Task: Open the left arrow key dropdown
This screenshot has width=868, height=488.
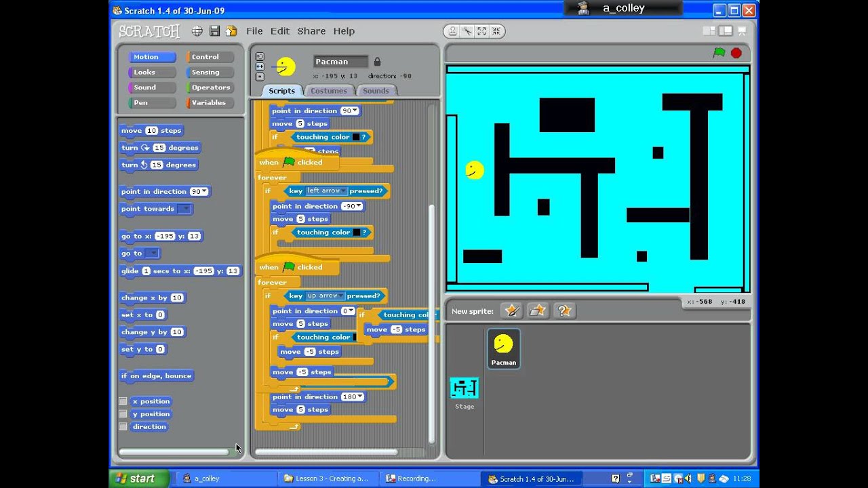Action: 343,191
